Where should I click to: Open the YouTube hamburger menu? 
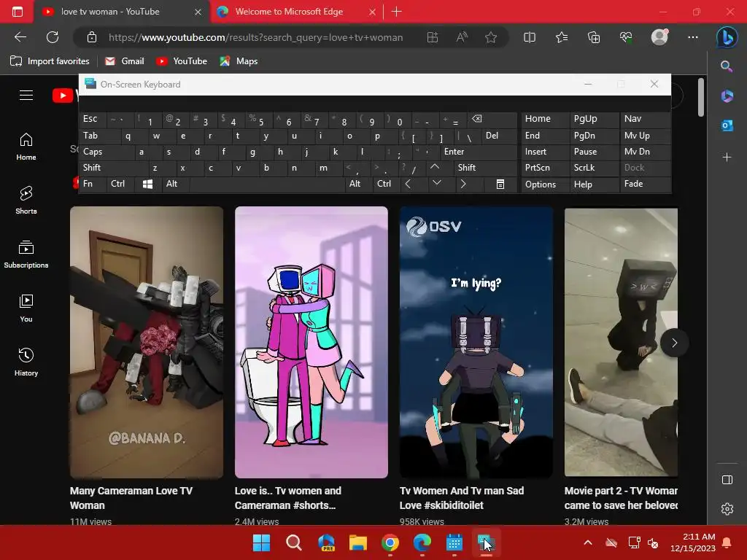point(26,96)
